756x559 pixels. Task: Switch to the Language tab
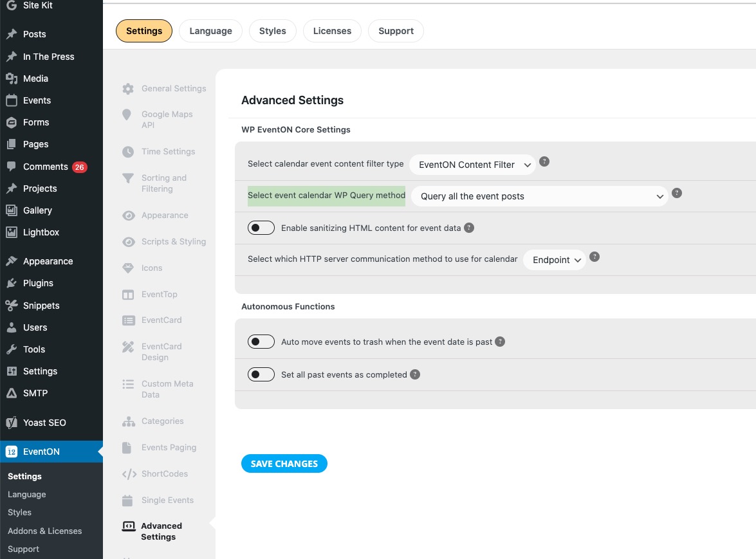coord(210,31)
